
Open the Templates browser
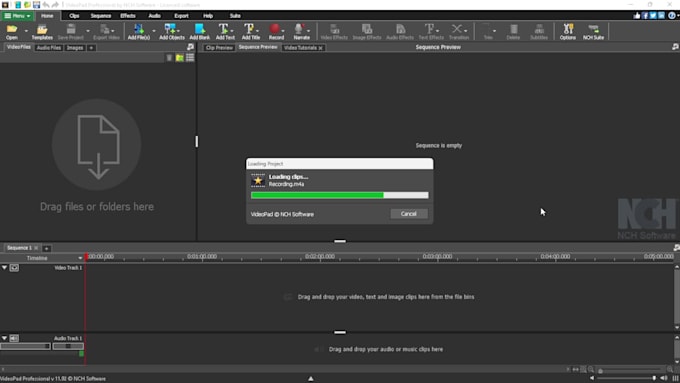tap(42, 32)
